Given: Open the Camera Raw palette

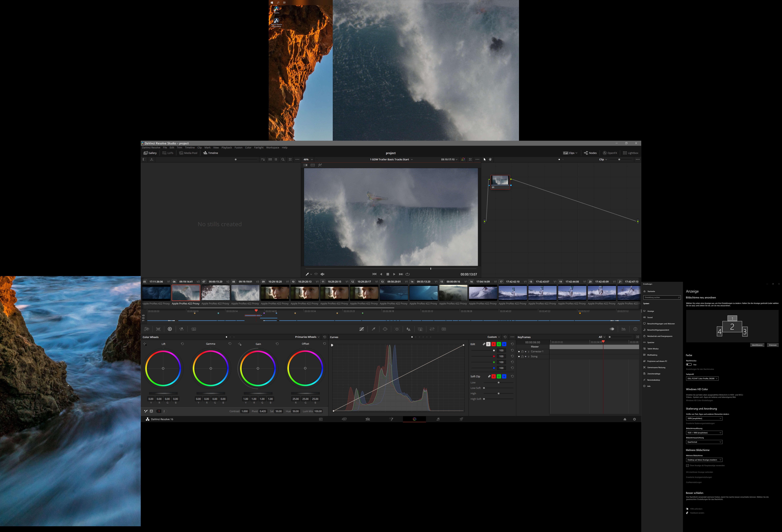Looking at the screenshot, I should pyautogui.click(x=147, y=329).
